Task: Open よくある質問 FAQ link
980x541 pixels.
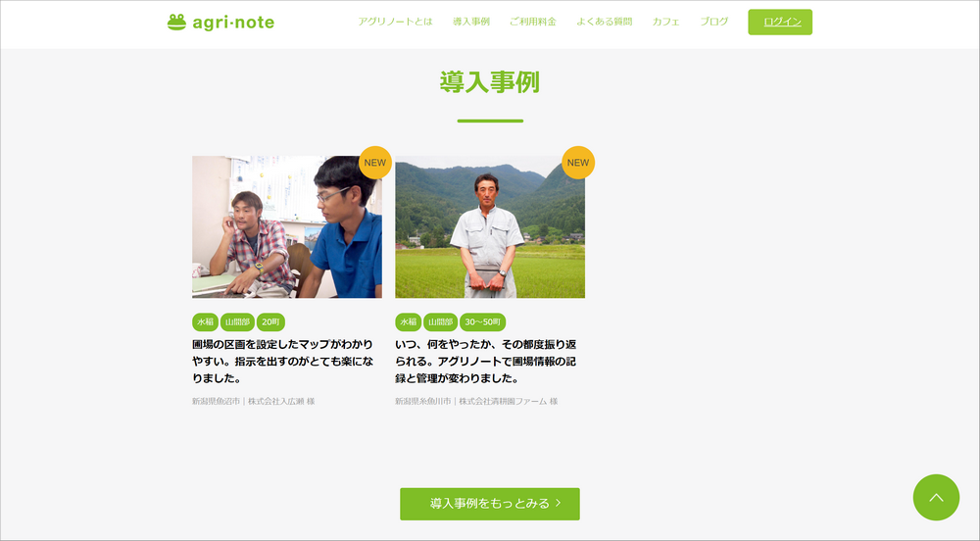Action: pos(605,22)
